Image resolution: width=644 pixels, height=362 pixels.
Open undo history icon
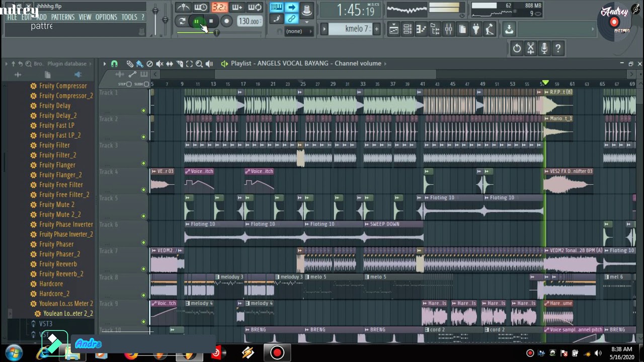[517, 48]
